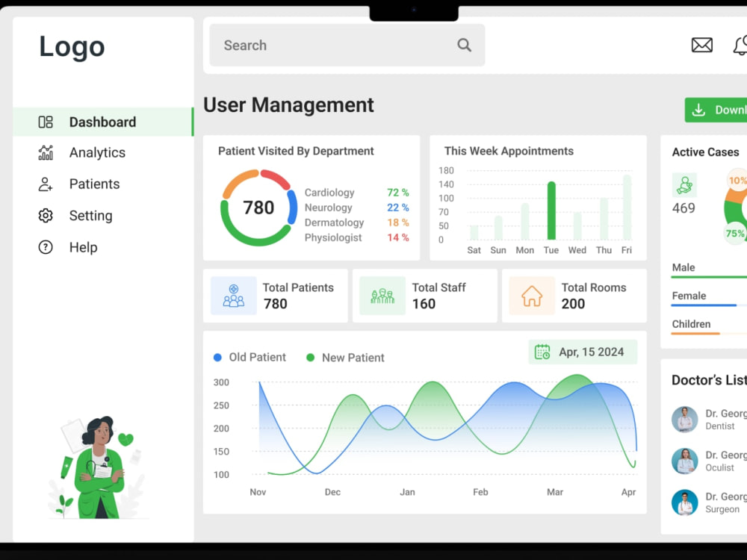Screen dimensions: 747x560
Task: Click the Total Rooms house icon
Action: coord(532,296)
